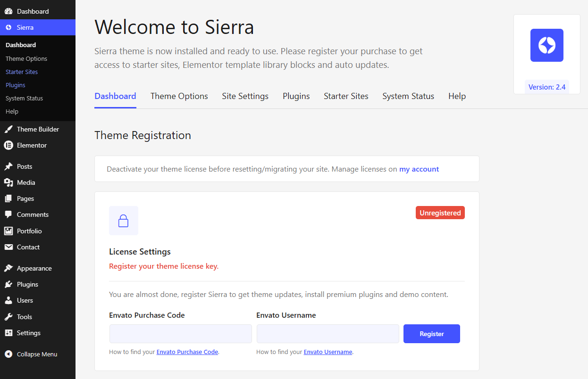Viewport: 588px width, 379px height.
Task: Click the Register button
Action: [x=432, y=334]
